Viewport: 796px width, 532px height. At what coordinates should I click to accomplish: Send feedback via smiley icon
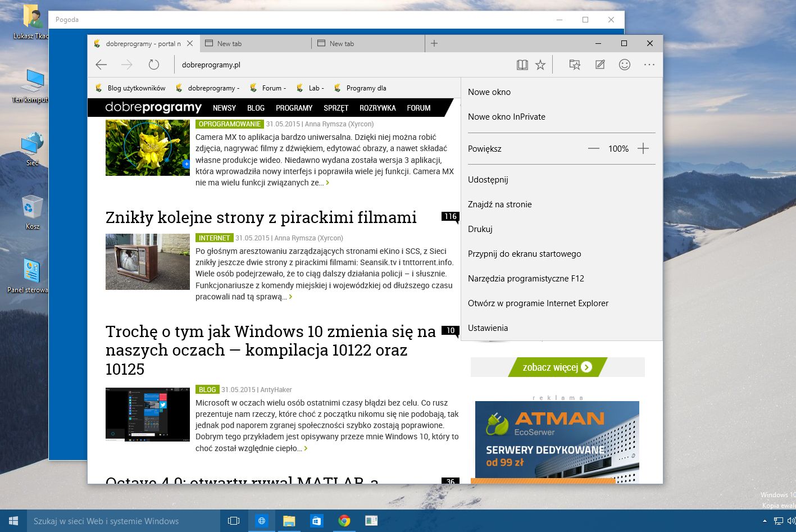[625, 65]
